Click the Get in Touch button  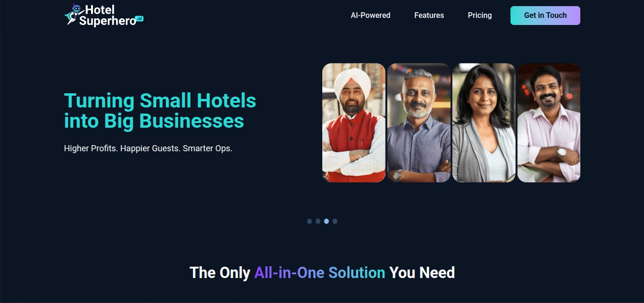(545, 16)
